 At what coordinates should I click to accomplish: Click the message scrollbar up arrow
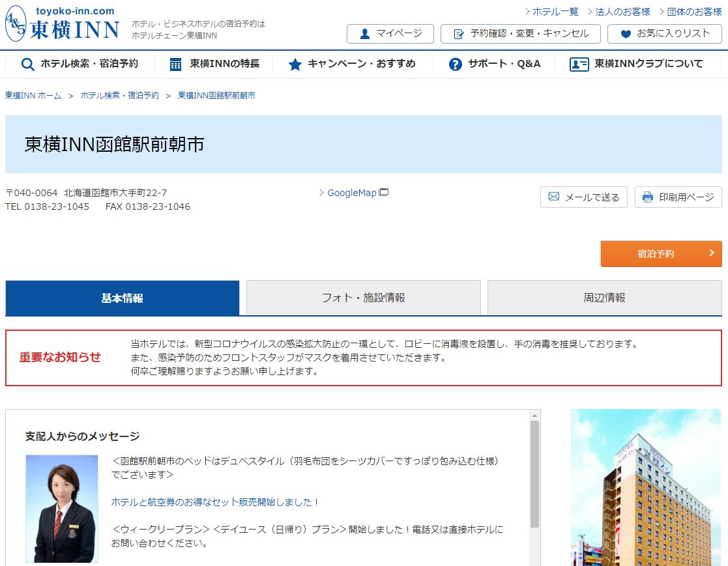[534, 416]
